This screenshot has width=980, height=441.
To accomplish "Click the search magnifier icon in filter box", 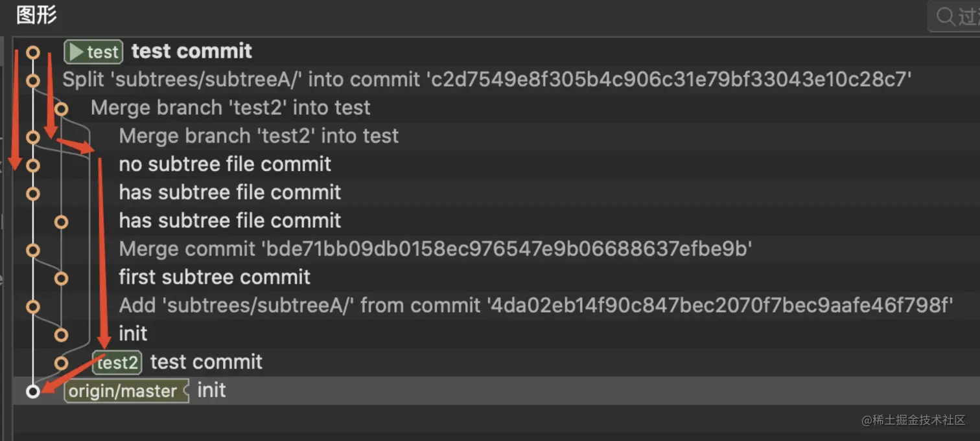I will [945, 16].
